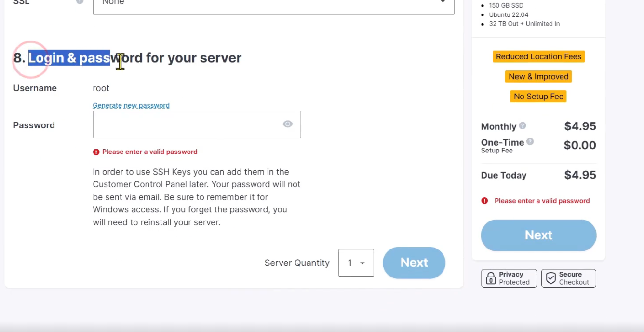Click the Privacy Protected lock icon

pos(491,278)
